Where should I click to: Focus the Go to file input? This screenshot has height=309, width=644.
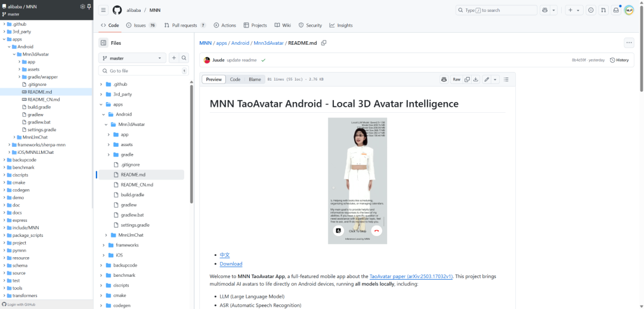(144, 70)
